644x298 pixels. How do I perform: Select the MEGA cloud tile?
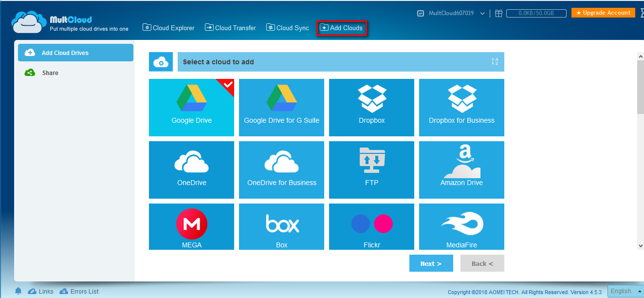coord(191,226)
